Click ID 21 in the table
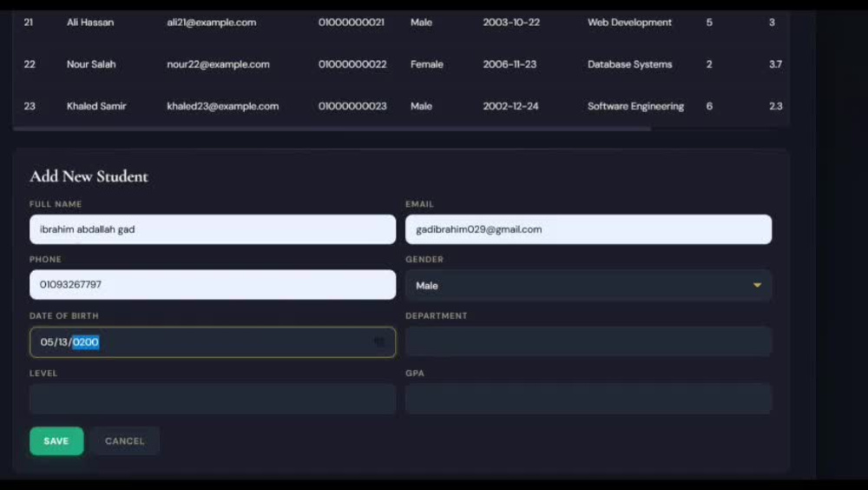 [x=29, y=23]
